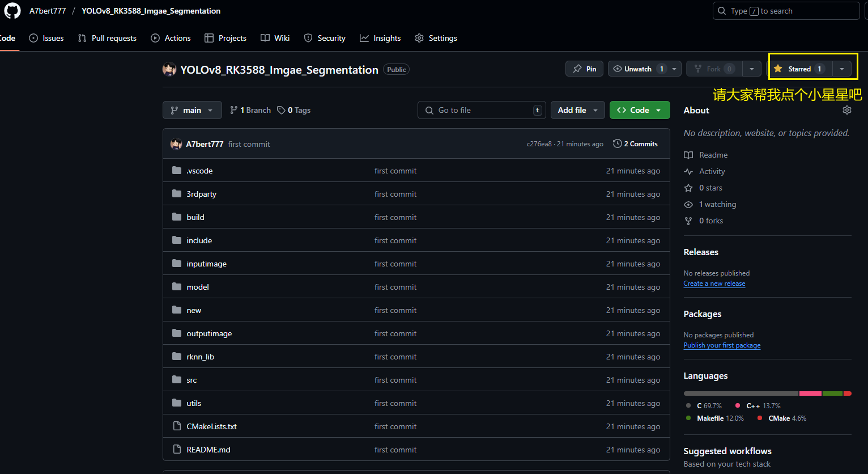Switch to the Pull requests tab
The image size is (868, 474).
107,38
